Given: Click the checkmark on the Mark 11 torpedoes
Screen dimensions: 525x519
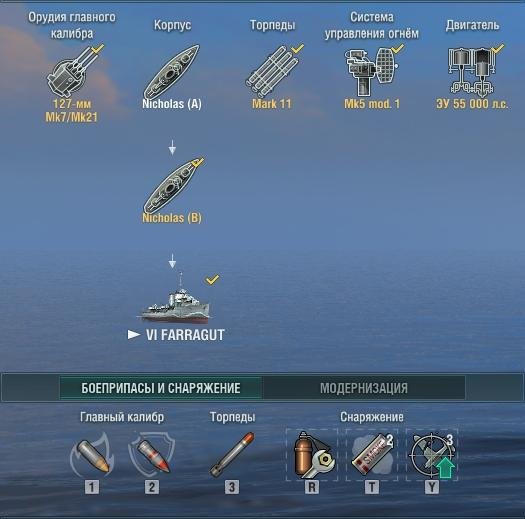Looking at the screenshot, I should (x=297, y=48).
